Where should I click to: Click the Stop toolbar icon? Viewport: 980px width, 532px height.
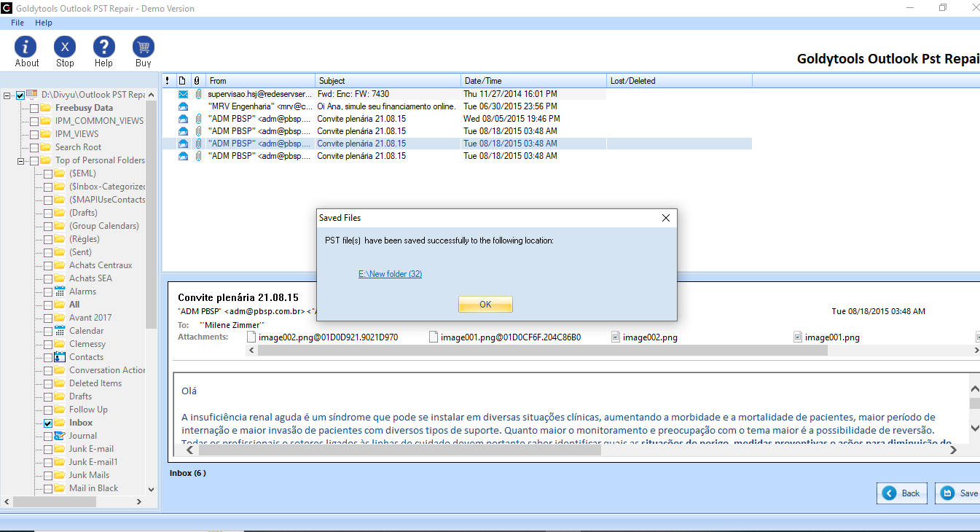(65, 47)
